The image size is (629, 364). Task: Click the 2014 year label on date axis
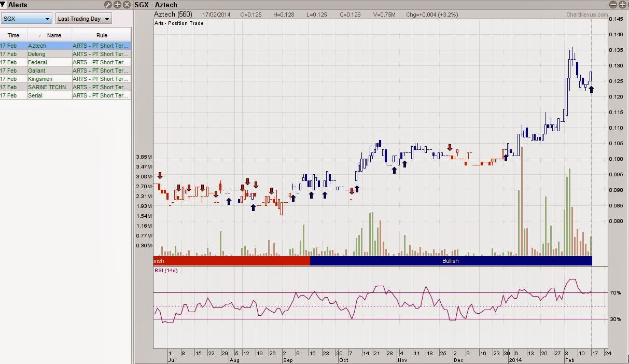515,359
